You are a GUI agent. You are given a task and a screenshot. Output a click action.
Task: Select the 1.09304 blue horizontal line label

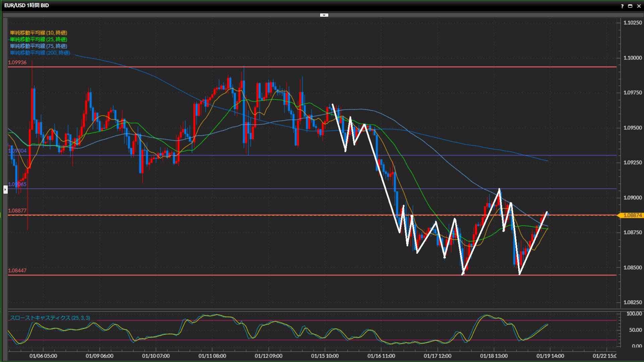tap(17, 151)
